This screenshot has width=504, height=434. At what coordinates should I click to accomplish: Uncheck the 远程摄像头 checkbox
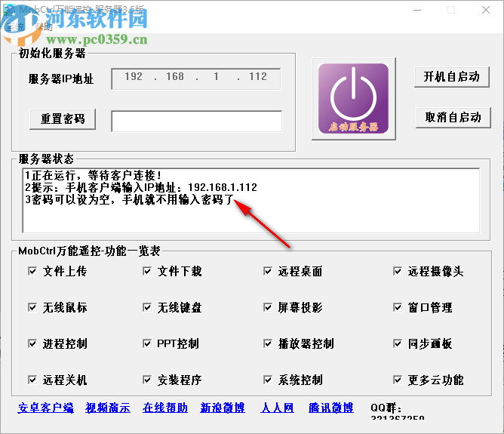point(398,271)
